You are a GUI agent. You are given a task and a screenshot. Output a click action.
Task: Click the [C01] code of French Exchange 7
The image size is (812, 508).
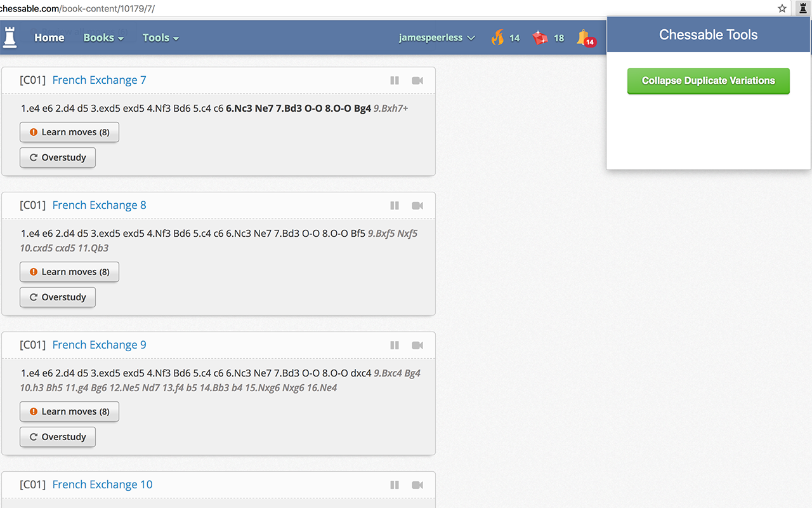pyautogui.click(x=33, y=80)
